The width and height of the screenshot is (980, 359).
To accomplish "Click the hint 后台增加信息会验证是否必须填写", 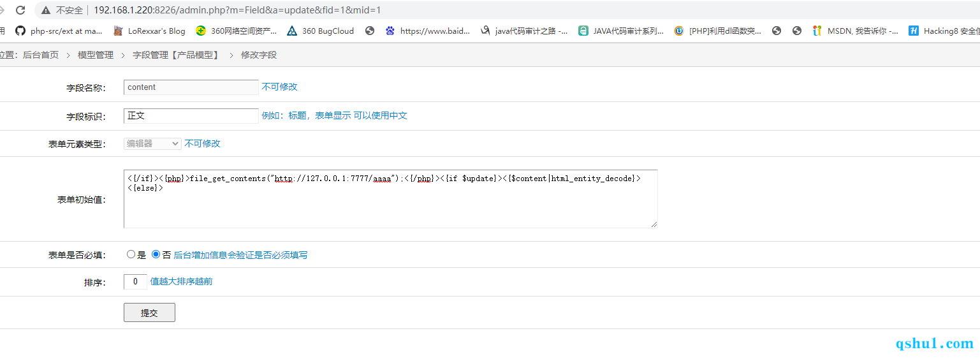I will [x=240, y=254].
